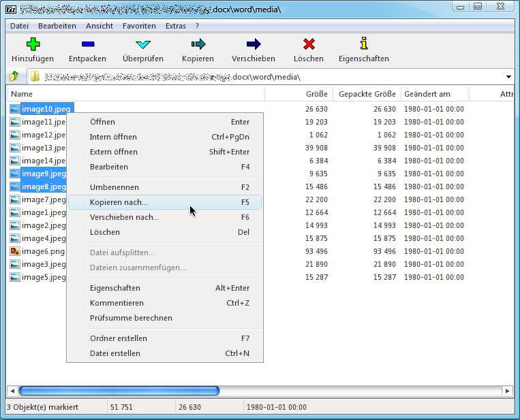This screenshot has width=520, height=420.
Task: Select file name image7.jpeg
Action: click(x=44, y=199)
